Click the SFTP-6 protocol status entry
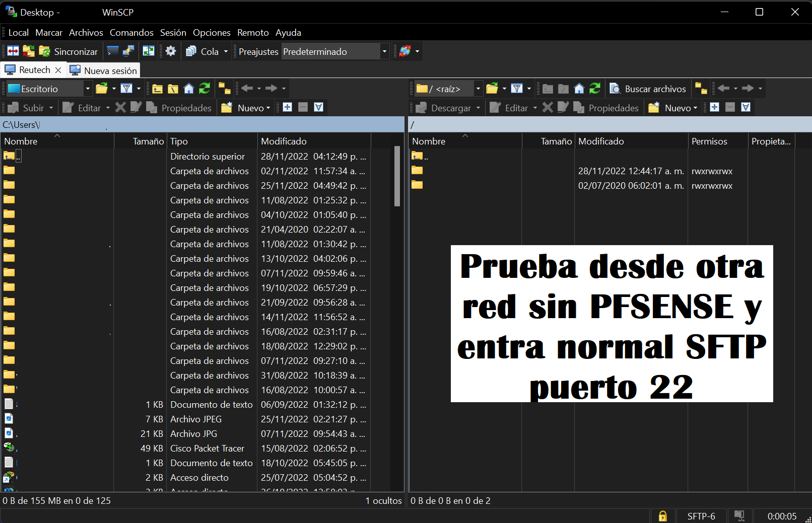Image resolution: width=812 pixels, height=523 pixels. 701,516
